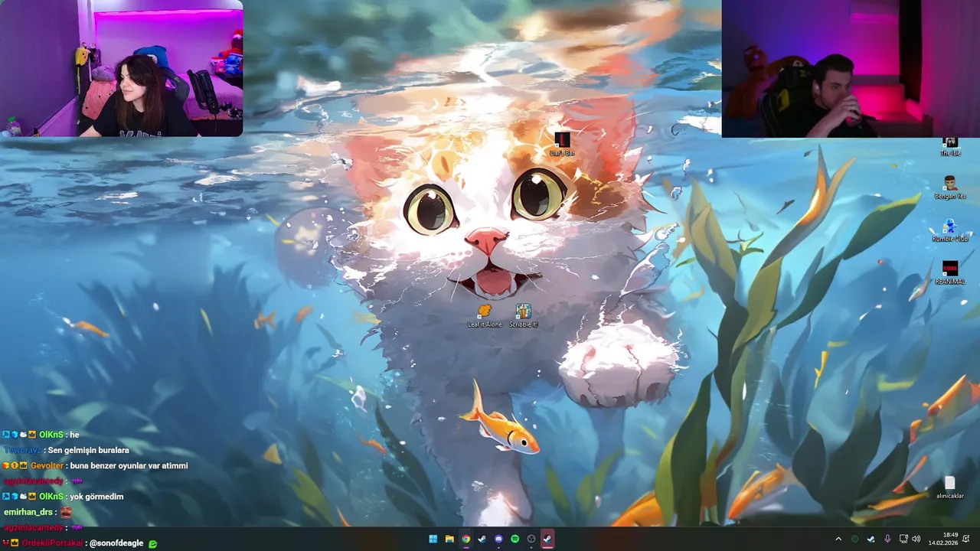Click the username emirhan_drs in chat
Screen dimensions: 980x551
click(x=29, y=512)
